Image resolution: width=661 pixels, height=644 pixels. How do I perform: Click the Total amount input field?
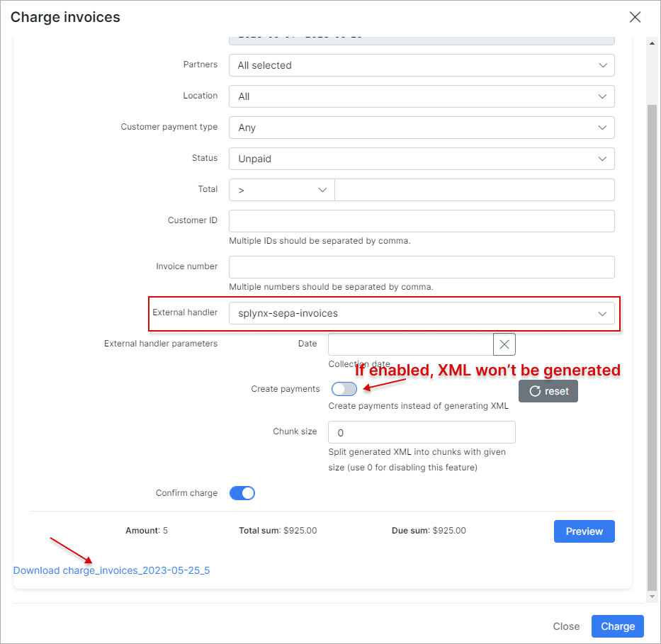point(474,190)
